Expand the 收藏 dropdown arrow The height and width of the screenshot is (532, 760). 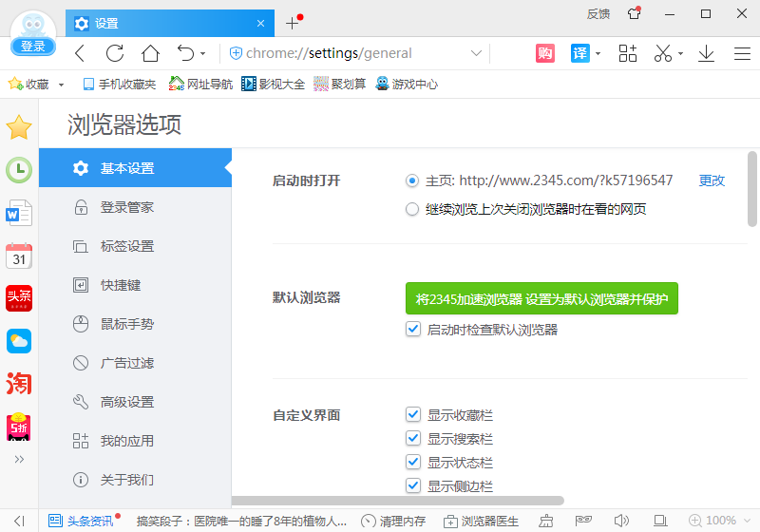61,85
